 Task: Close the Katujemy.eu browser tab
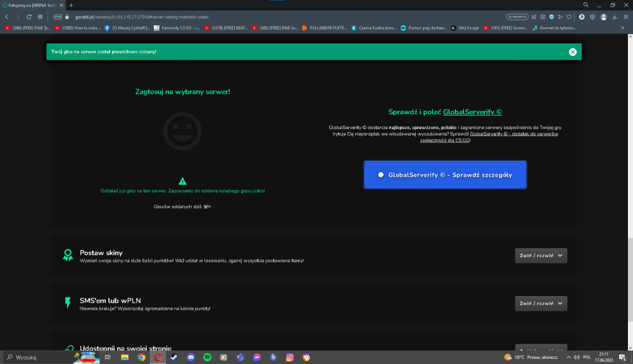tap(61, 5)
